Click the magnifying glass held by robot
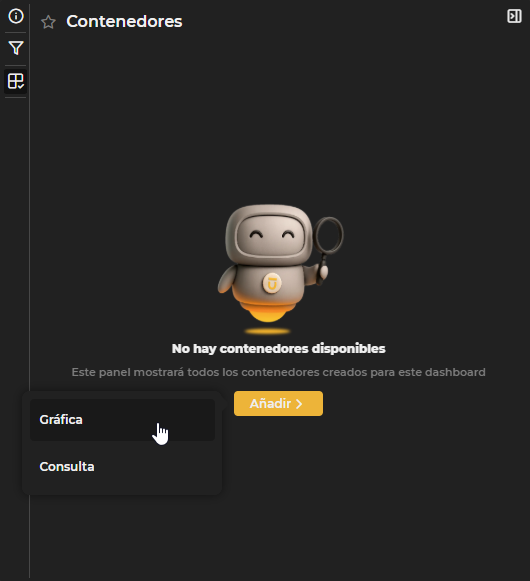530x581 pixels. click(x=329, y=236)
